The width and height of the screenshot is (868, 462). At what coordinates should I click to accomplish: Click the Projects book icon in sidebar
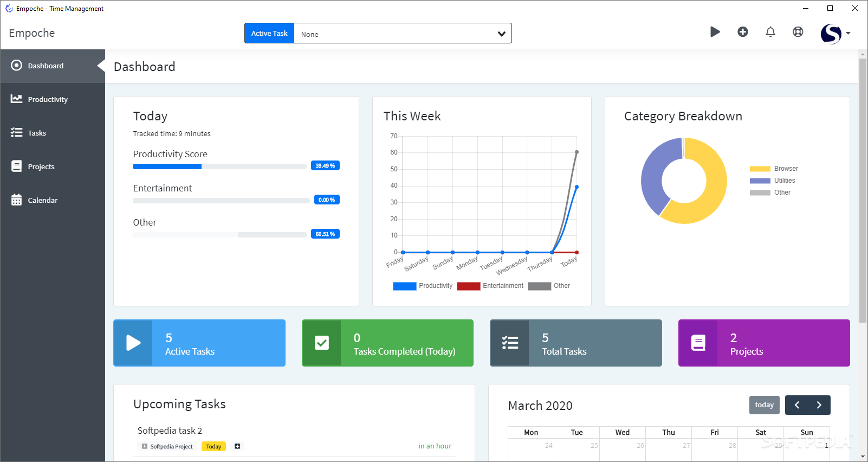point(17,166)
